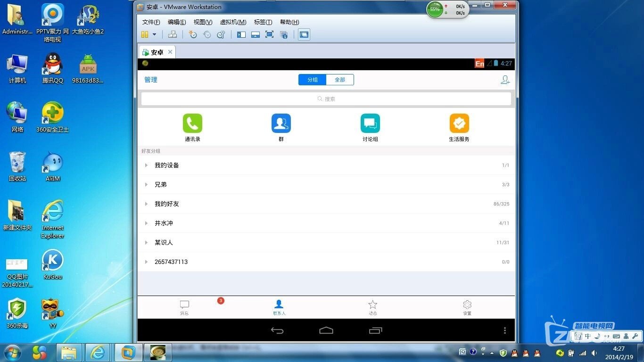
Task: Switch to the 全部 all contacts view
Action: [x=340, y=80]
